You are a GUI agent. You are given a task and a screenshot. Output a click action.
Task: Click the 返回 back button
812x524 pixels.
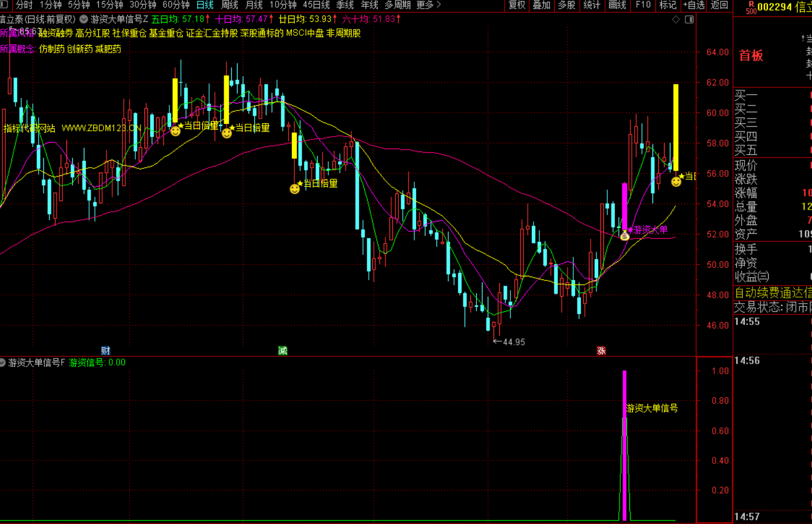pos(719,5)
